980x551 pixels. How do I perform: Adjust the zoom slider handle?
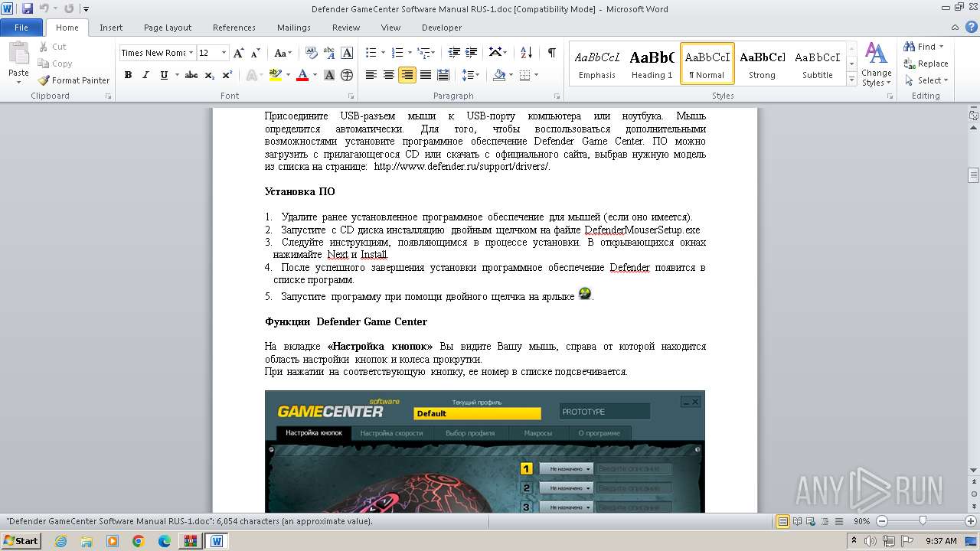coord(923,521)
